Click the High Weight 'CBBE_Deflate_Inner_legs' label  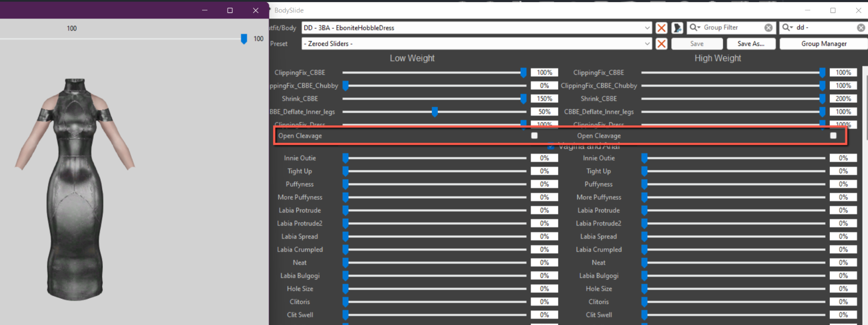(x=599, y=112)
